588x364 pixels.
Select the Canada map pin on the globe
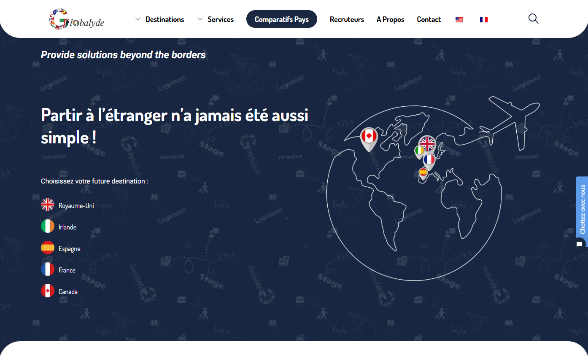(x=369, y=139)
